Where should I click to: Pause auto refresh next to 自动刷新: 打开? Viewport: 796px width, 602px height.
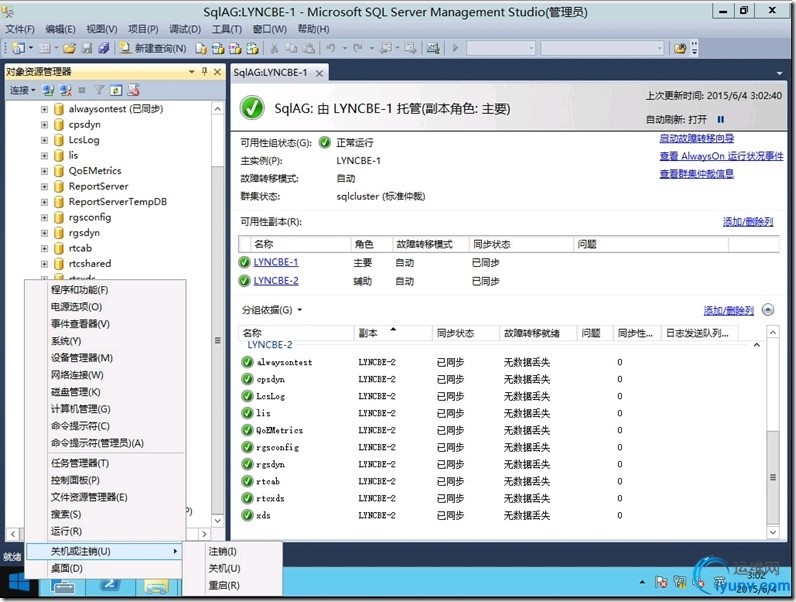(x=720, y=120)
